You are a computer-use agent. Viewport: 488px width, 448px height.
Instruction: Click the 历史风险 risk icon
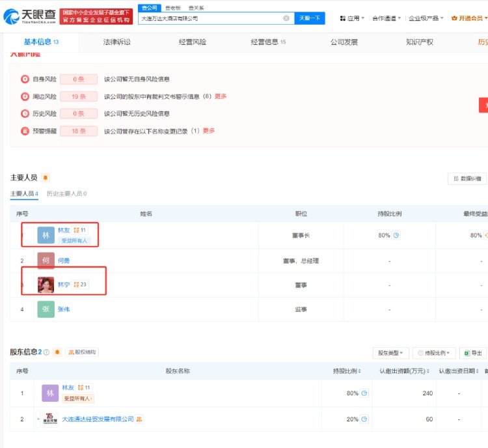coord(25,114)
